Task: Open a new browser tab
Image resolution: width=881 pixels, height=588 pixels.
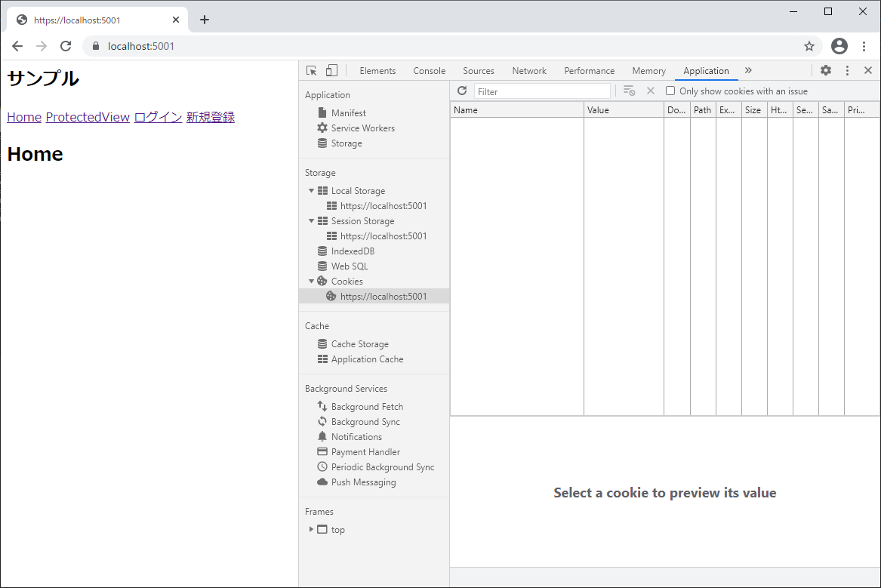Action: tap(205, 20)
